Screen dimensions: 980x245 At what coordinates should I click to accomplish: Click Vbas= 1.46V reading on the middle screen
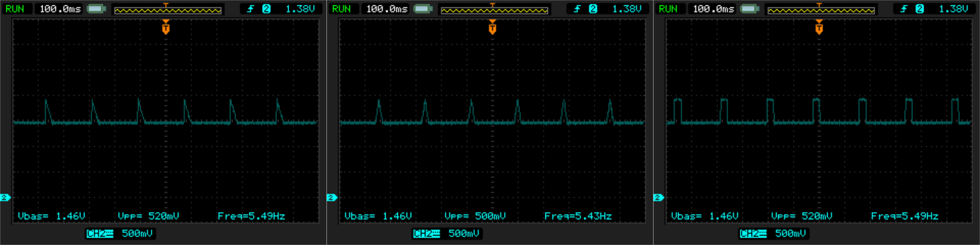378,216
